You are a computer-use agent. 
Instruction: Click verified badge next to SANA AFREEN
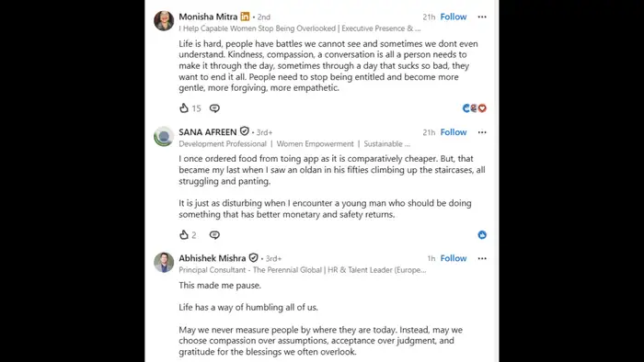[245, 131]
